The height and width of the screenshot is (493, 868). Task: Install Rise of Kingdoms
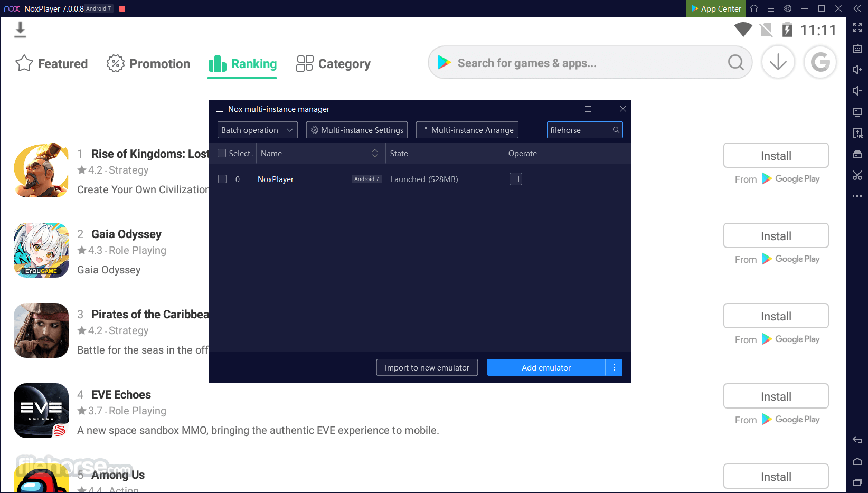[x=776, y=156]
